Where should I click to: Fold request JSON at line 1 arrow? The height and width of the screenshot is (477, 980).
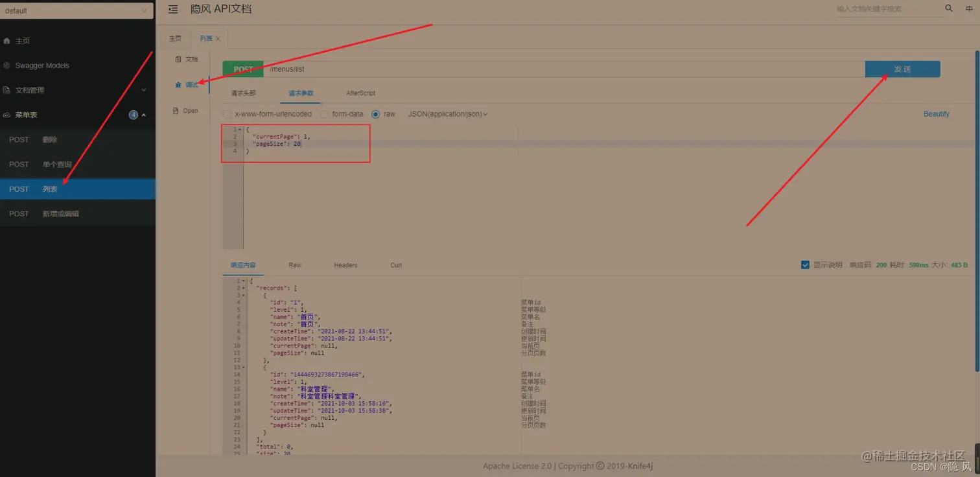click(240, 130)
